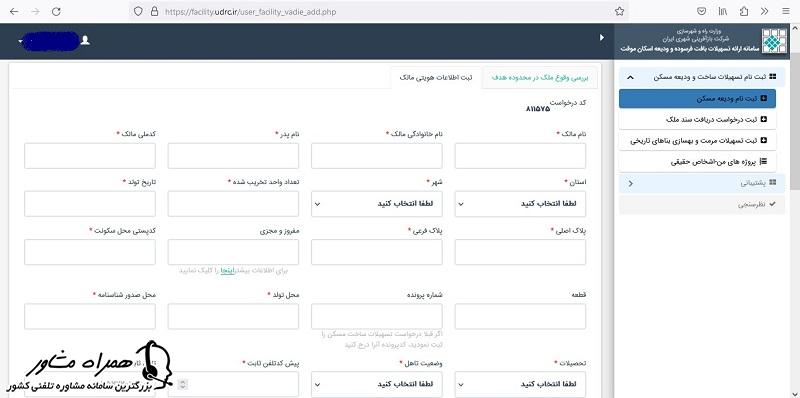Bookmark this page with the star icon
Viewport: 800px width, 398px height.
619,11
